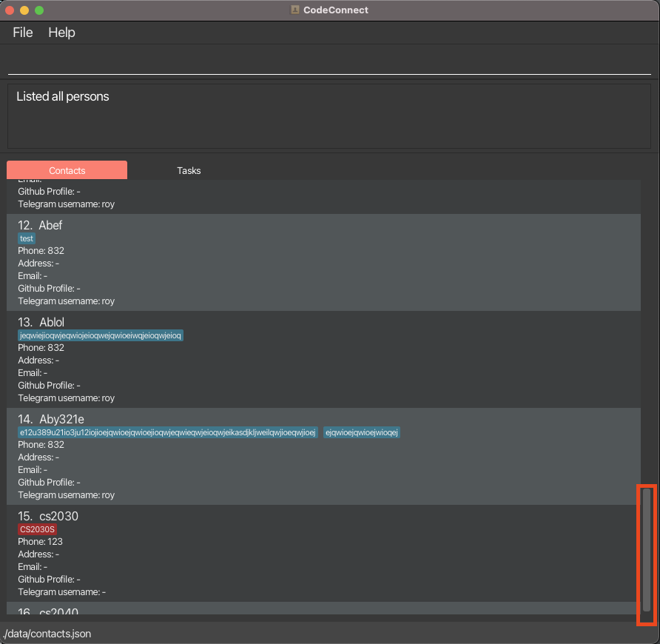Click 'Telegram username: roy' under Abef
This screenshot has width=660, height=644.
(66, 301)
